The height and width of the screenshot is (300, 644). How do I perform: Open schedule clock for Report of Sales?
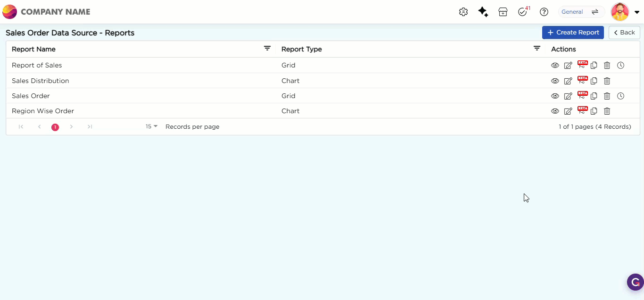pyautogui.click(x=620, y=66)
